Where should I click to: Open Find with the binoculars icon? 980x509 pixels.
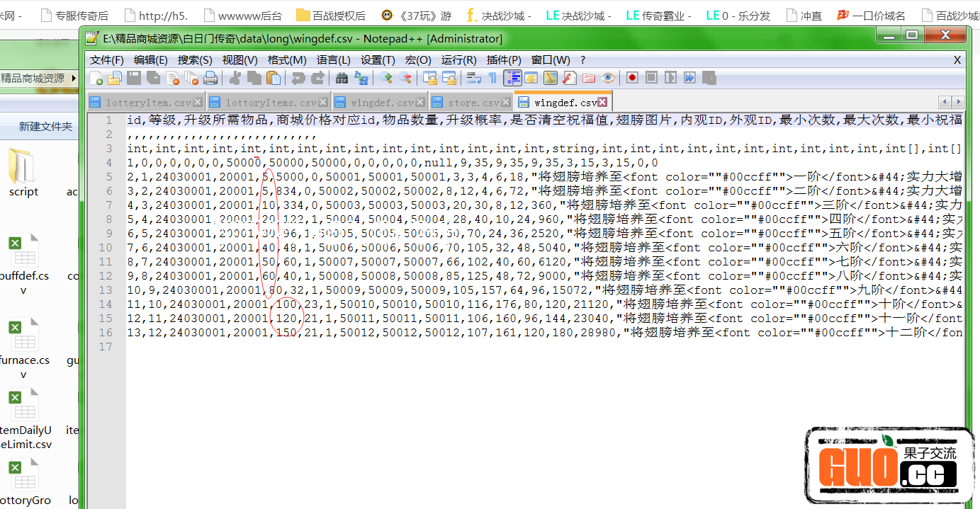[342, 78]
